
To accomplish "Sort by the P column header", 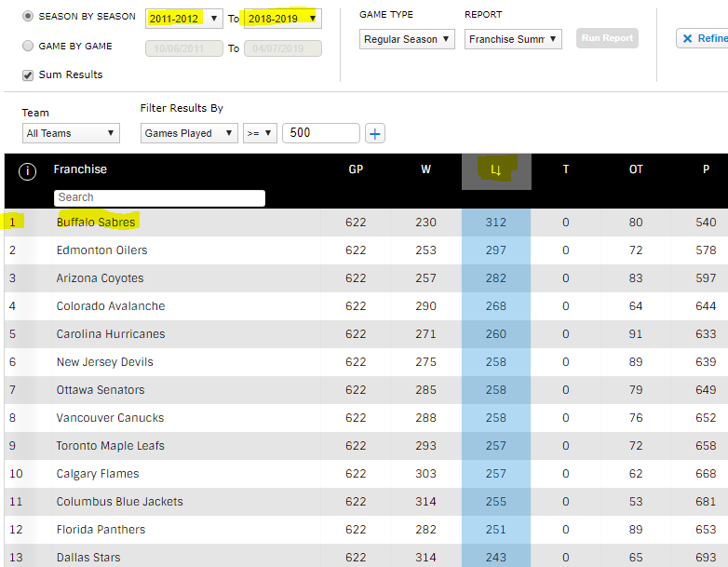I will 706,169.
